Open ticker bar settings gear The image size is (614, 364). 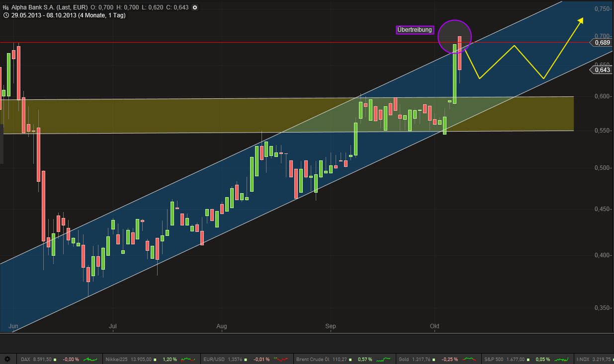[7, 359]
